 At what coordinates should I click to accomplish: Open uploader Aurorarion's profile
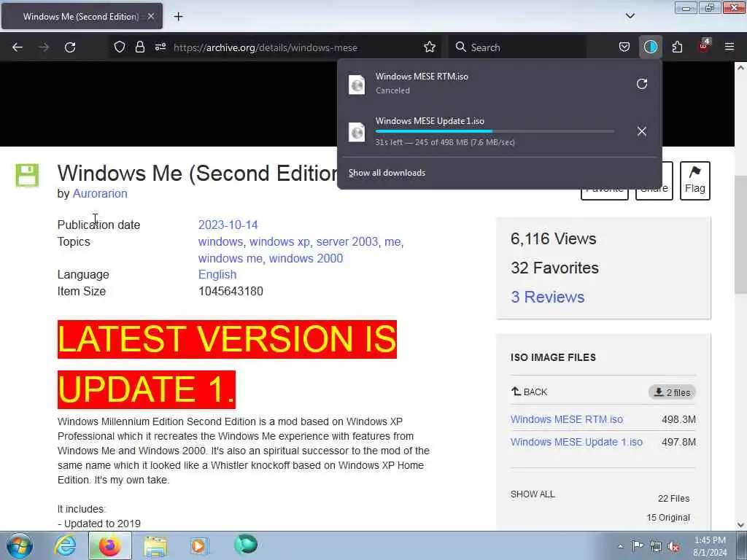100,194
